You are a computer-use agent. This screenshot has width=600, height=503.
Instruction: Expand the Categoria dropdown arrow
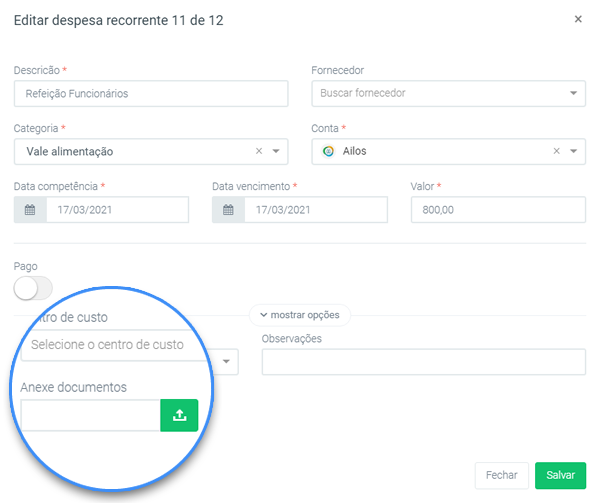[x=276, y=151]
